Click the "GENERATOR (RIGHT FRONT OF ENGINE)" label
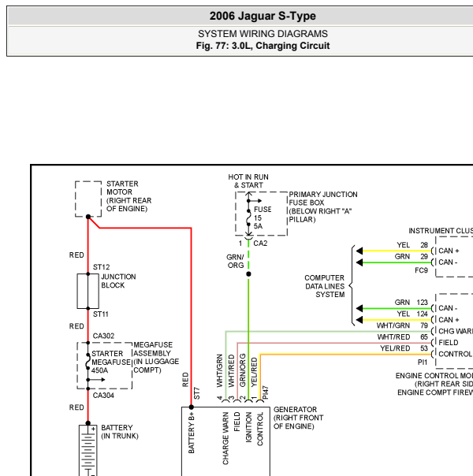Viewport: 473px width, 476px height. (299, 418)
